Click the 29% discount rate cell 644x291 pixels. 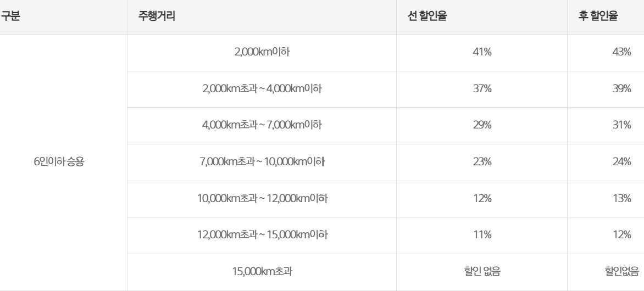[482, 126]
